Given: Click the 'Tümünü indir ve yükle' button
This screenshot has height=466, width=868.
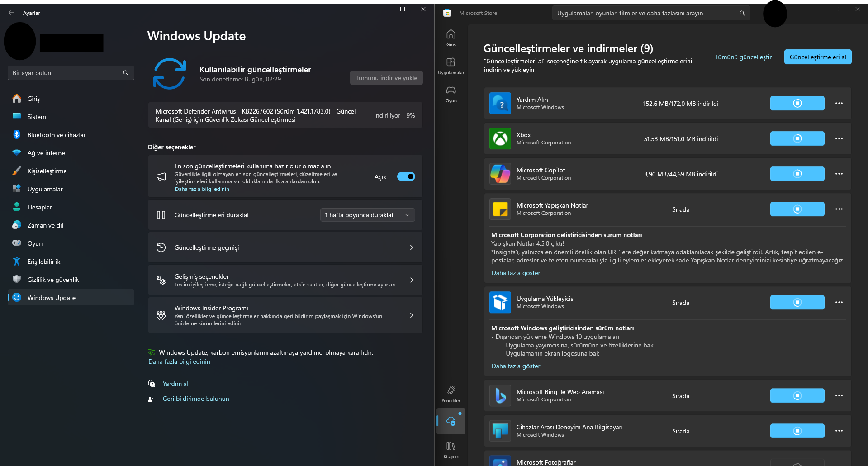Looking at the screenshot, I should click(x=386, y=78).
